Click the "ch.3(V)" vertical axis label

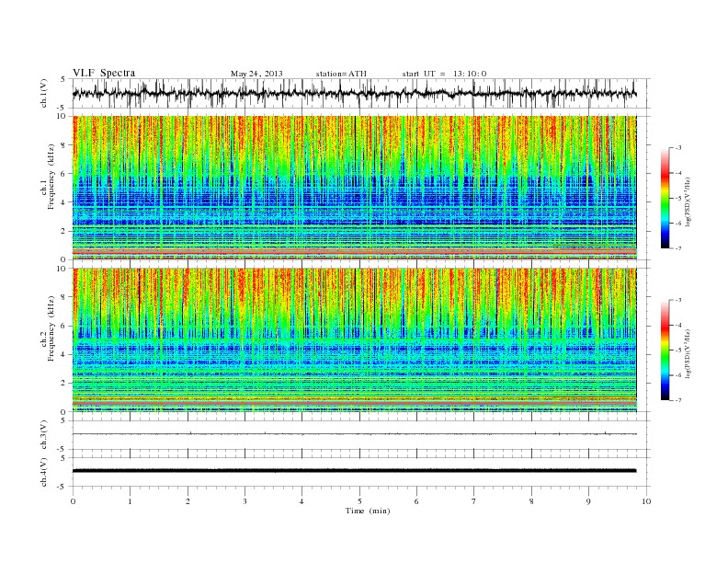click(x=43, y=435)
